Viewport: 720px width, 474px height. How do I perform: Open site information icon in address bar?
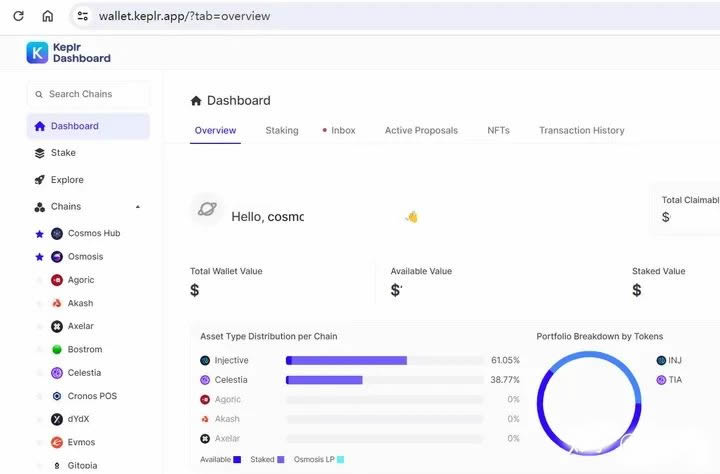(x=83, y=16)
